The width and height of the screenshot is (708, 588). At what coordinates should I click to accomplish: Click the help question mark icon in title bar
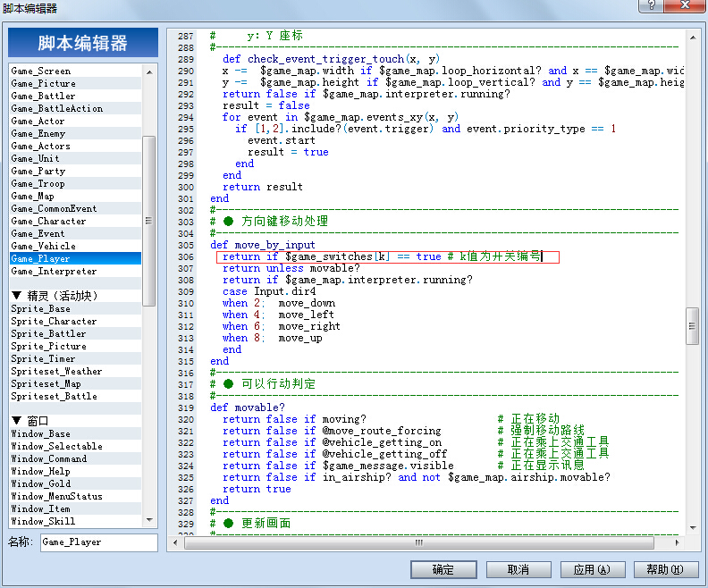click(652, 5)
